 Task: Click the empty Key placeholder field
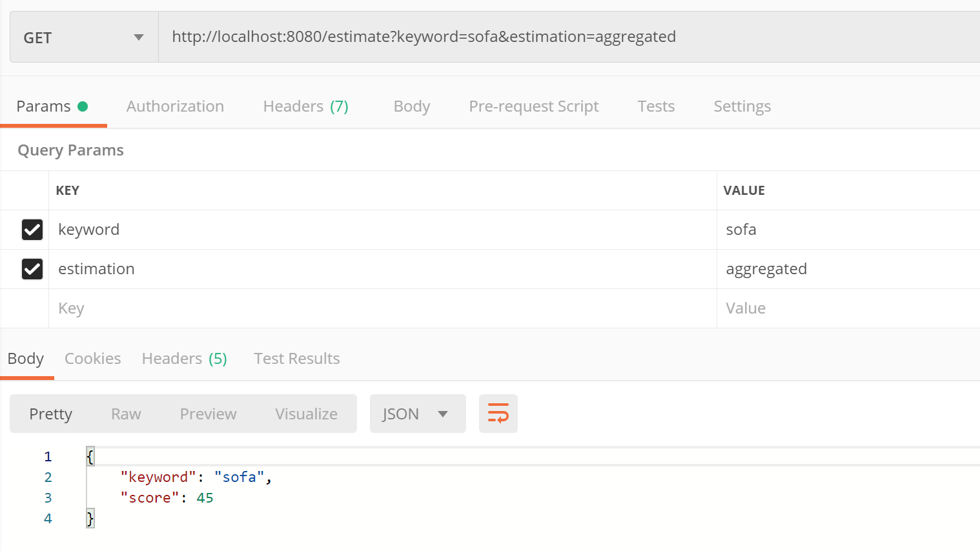click(383, 308)
